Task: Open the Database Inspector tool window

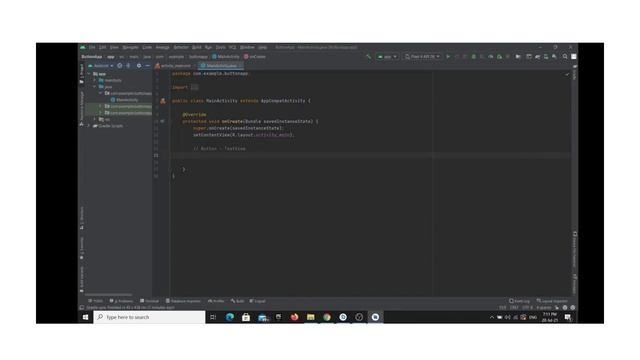Action: (183, 301)
